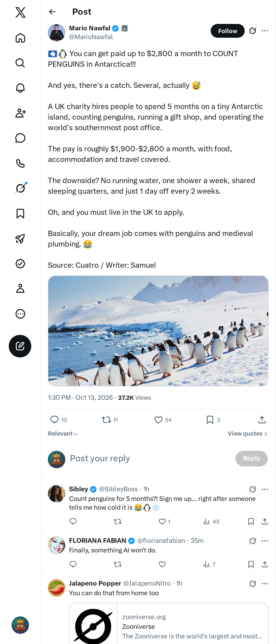Open Bookmarks in the left sidebar
The height and width of the screenshot is (644, 276).
pos(20,213)
